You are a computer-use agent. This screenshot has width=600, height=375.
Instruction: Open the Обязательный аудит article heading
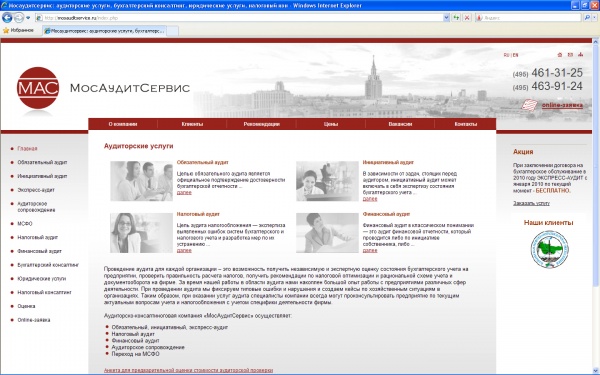pyautogui.click(x=202, y=162)
